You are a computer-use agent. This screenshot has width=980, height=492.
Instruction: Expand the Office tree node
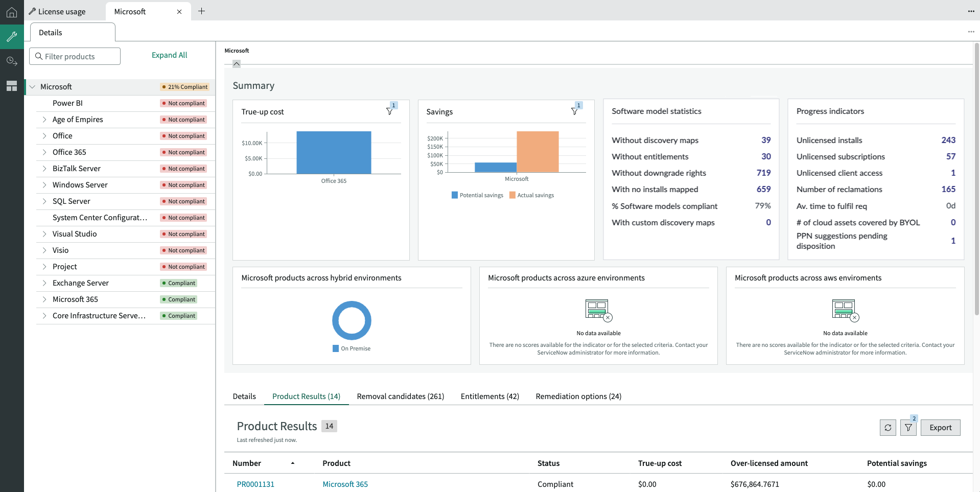pos(44,136)
